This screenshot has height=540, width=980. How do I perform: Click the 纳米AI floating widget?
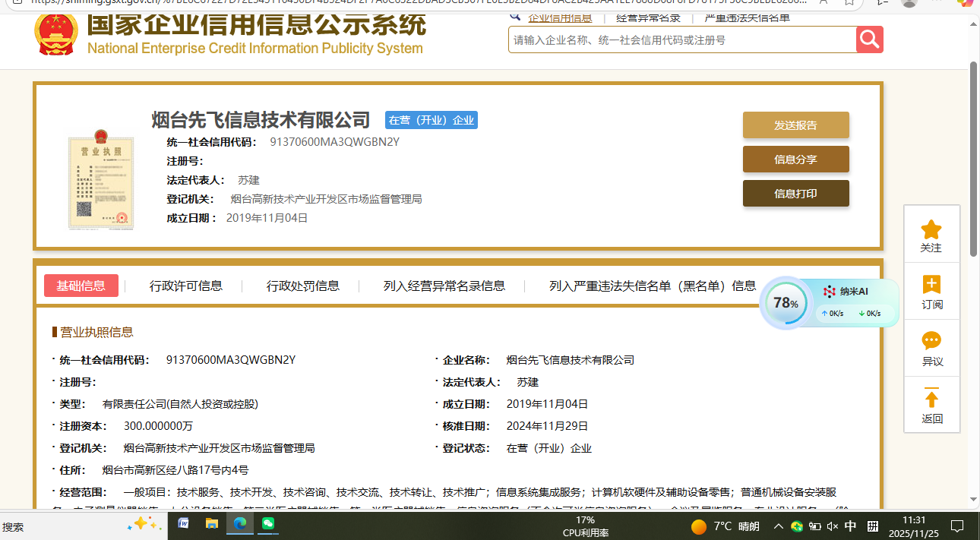[x=855, y=292]
